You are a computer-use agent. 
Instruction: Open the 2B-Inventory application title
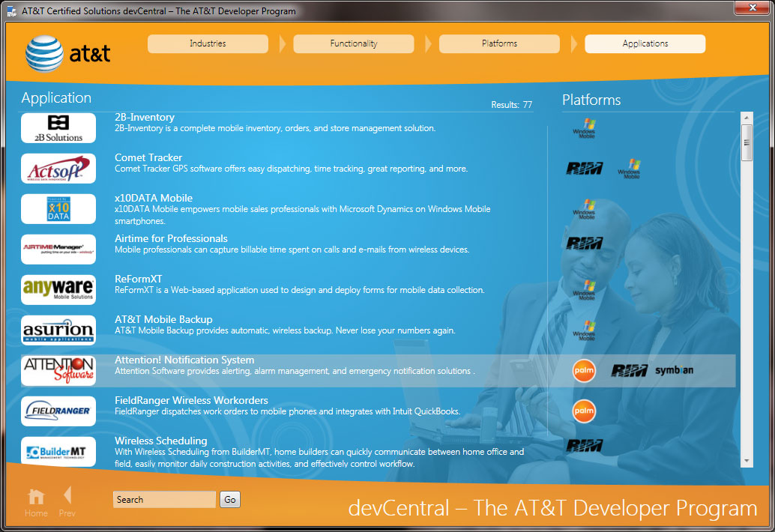(145, 117)
